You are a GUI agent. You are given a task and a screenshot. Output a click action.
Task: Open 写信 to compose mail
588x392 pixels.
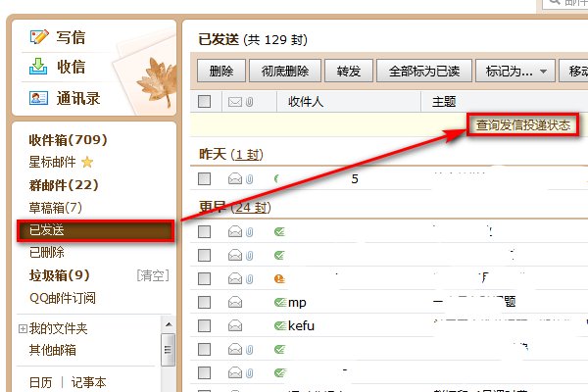click(71, 37)
